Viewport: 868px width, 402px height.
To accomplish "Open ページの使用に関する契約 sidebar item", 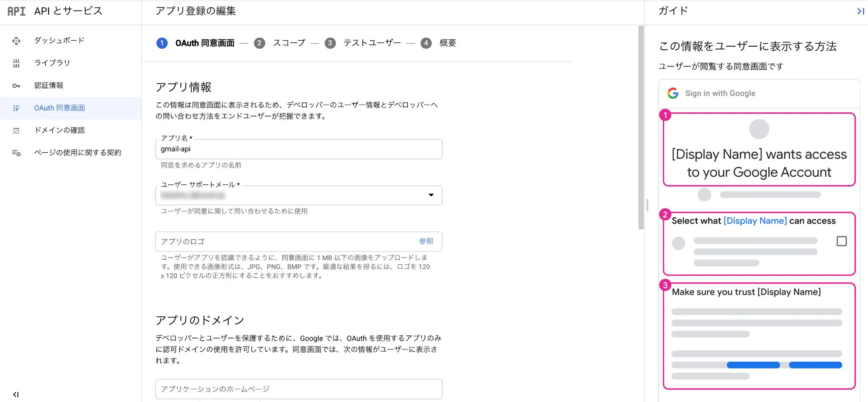I will [x=78, y=153].
